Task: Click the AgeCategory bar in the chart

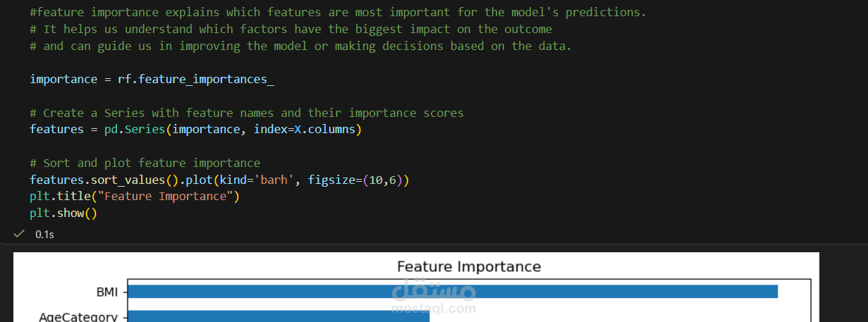Action: click(279, 317)
